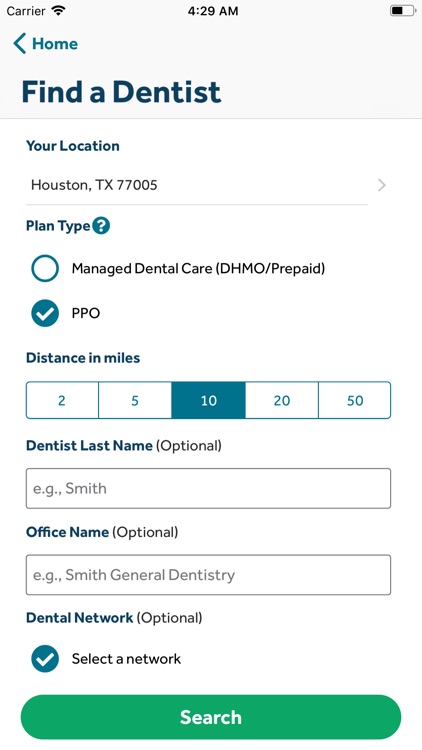Select the PPO plan type option
This screenshot has height=750, width=422.
(45, 313)
